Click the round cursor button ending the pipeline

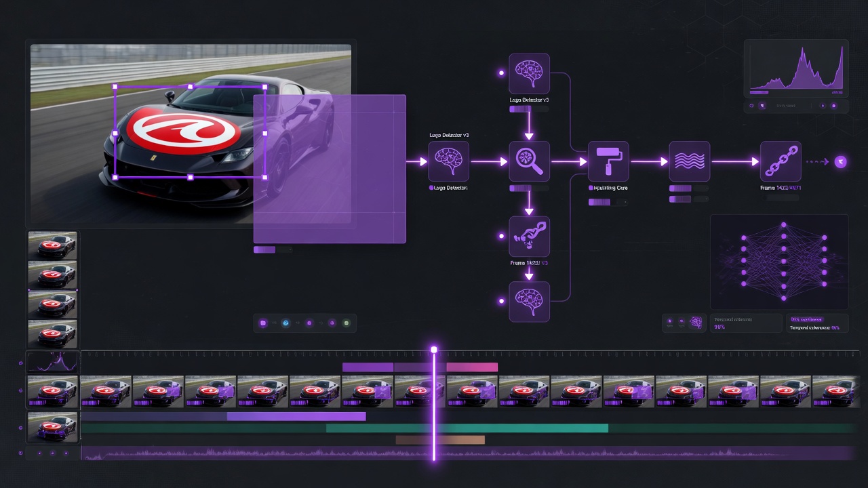point(842,161)
